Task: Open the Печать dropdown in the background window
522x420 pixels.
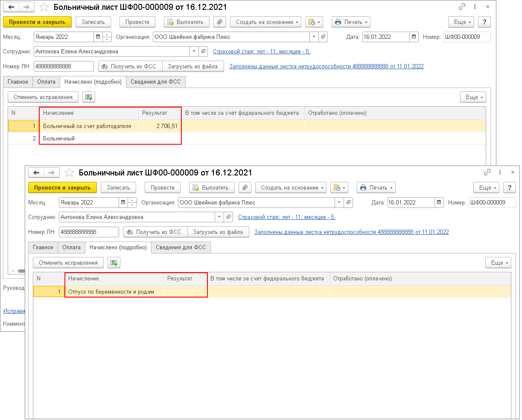Action: [x=350, y=22]
